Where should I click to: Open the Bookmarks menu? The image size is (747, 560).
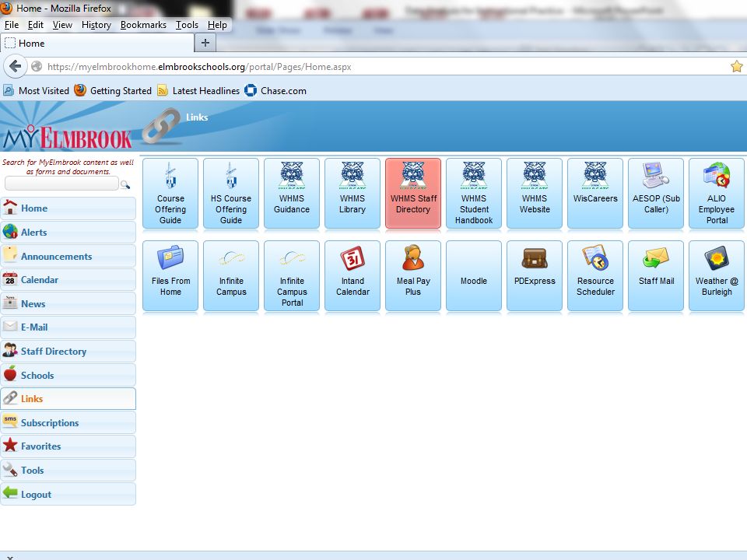point(143,25)
